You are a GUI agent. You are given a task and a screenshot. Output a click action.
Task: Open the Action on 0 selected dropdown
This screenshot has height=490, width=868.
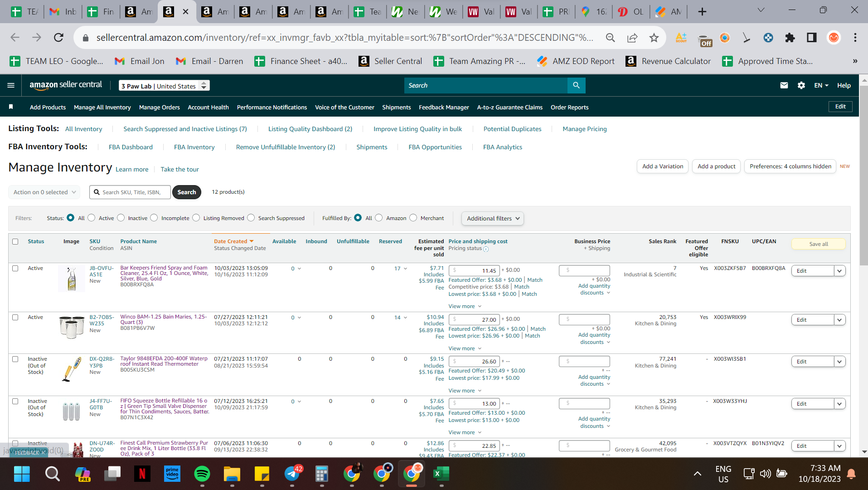[44, 192]
